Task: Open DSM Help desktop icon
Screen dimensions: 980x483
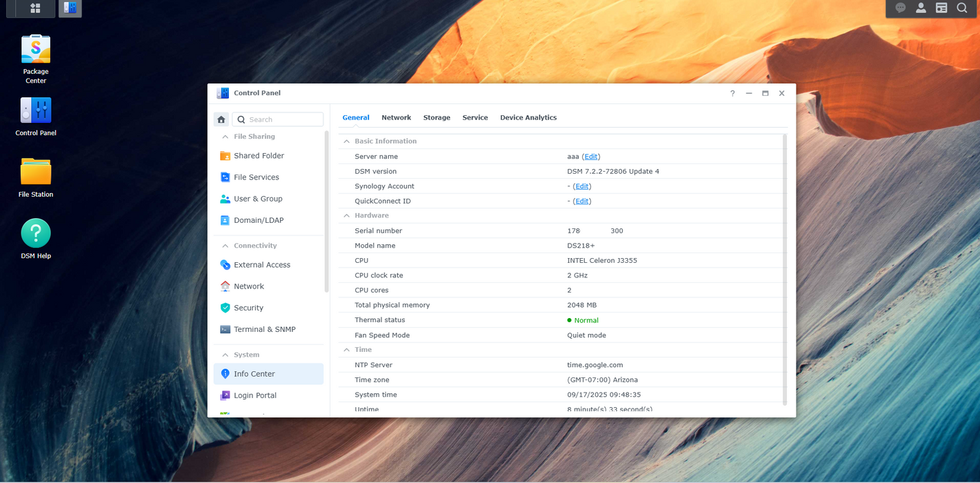Action: (36, 239)
